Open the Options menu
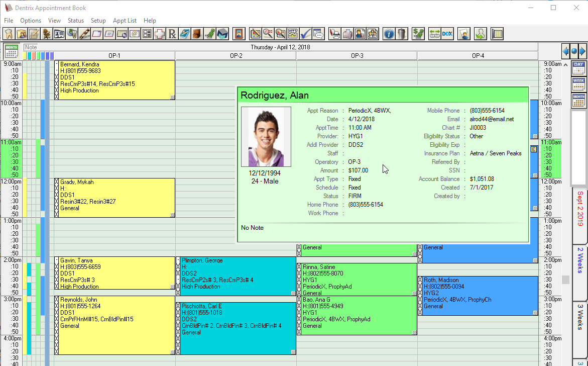This screenshot has height=366, width=588. [x=30, y=21]
